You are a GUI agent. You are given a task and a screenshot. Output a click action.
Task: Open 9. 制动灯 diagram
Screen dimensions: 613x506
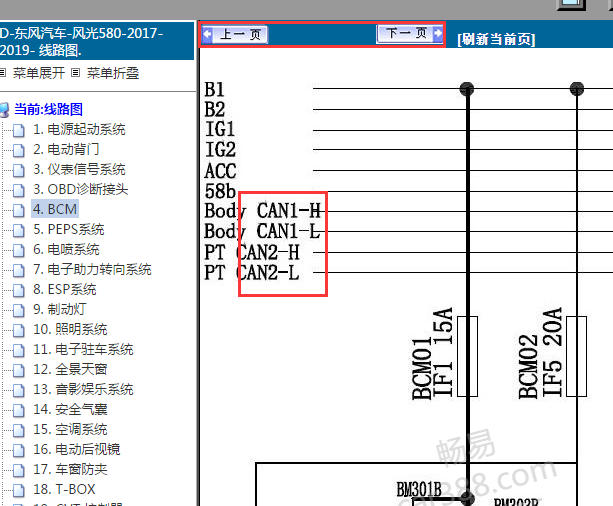[x=60, y=309]
